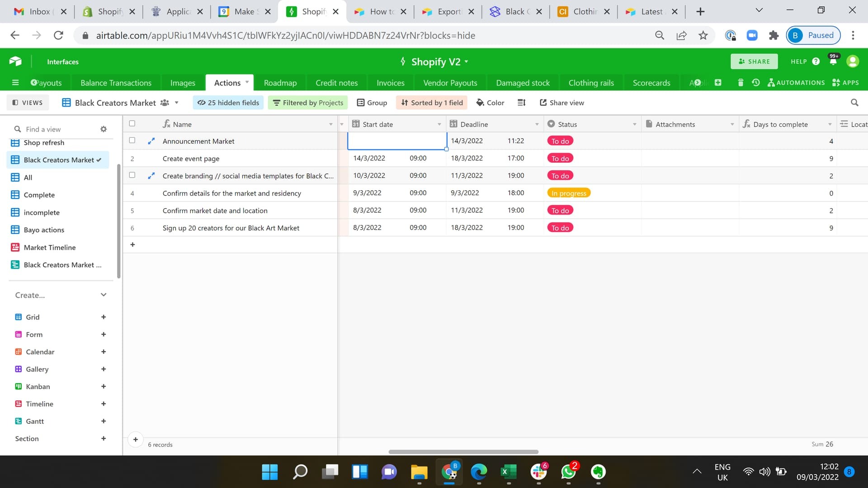
Task: Select the empty Start date cell for Announcement Market
Action: [x=397, y=141]
